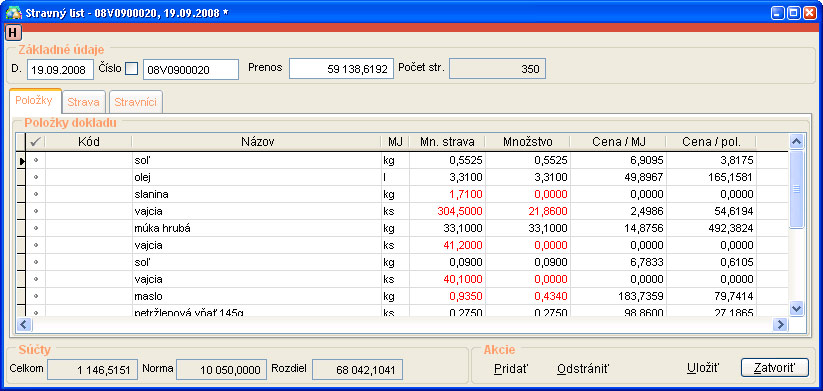Open the Stravníci tab
This screenshot has width=823, height=391.
(x=136, y=102)
